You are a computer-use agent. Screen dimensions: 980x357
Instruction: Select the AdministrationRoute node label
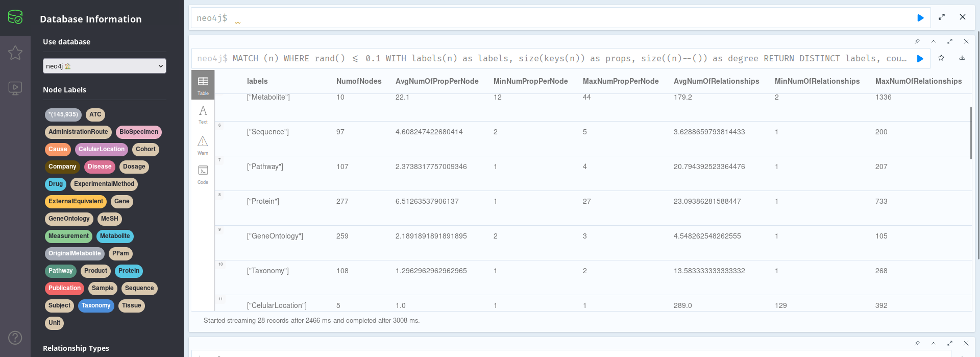[78, 132]
